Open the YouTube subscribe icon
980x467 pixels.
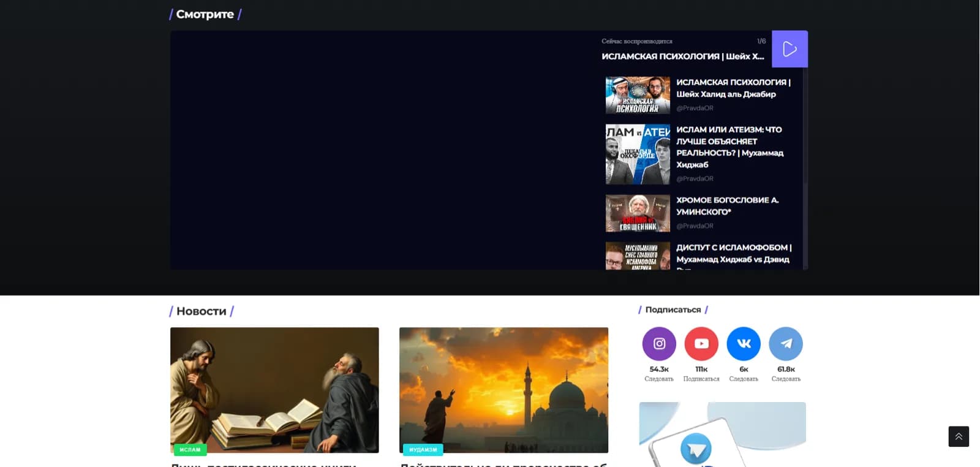tap(701, 344)
